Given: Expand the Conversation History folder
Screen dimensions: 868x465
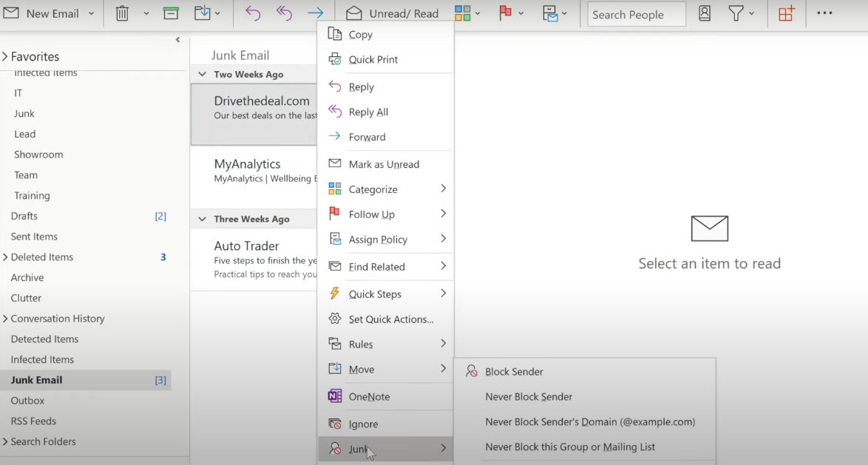Looking at the screenshot, I should (x=5, y=319).
